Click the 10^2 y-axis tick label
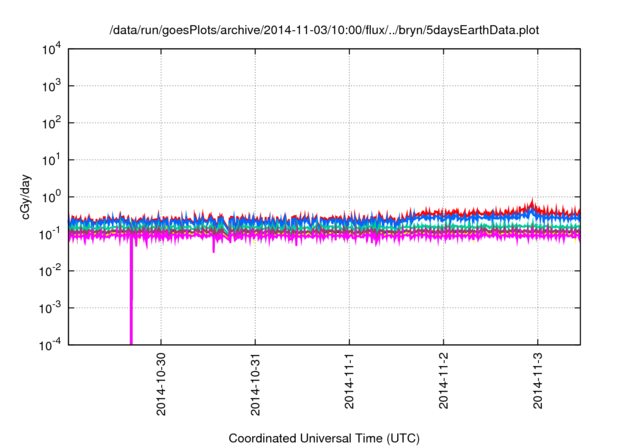Image resolution: width=640 pixels, height=448 pixels. tap(52, 123)
